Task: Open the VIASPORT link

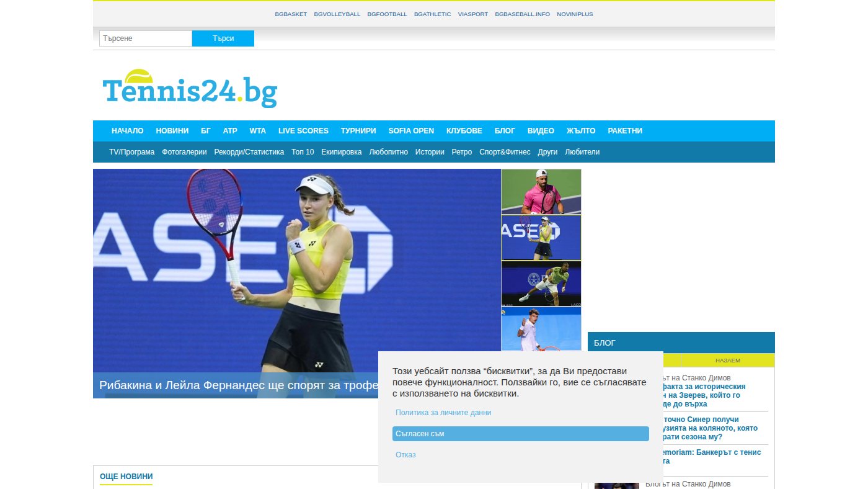Action: coord(473,14)
